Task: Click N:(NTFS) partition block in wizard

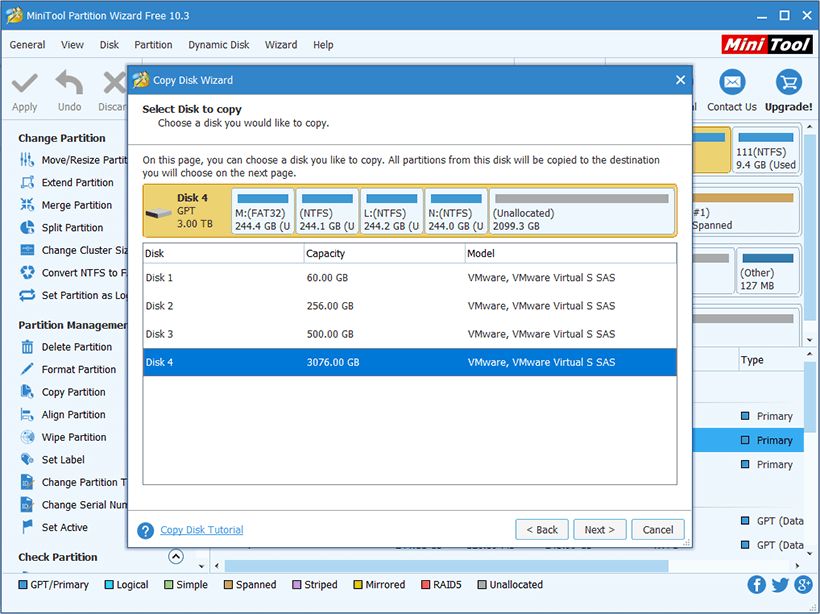Action: [456, 212]
